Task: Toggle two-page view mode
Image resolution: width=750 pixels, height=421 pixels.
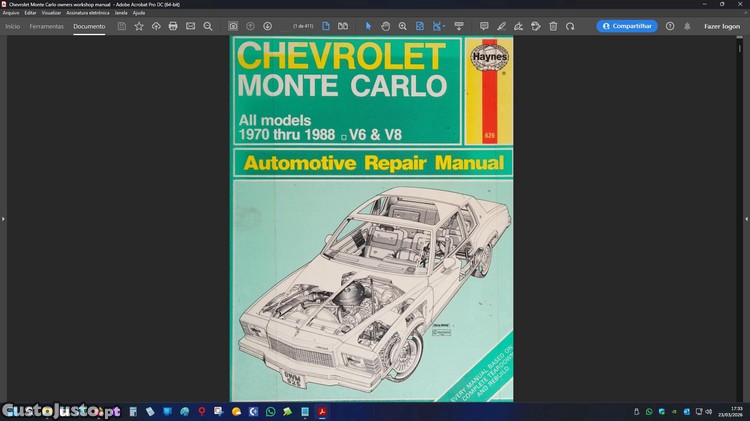Action: click(343, 26)
